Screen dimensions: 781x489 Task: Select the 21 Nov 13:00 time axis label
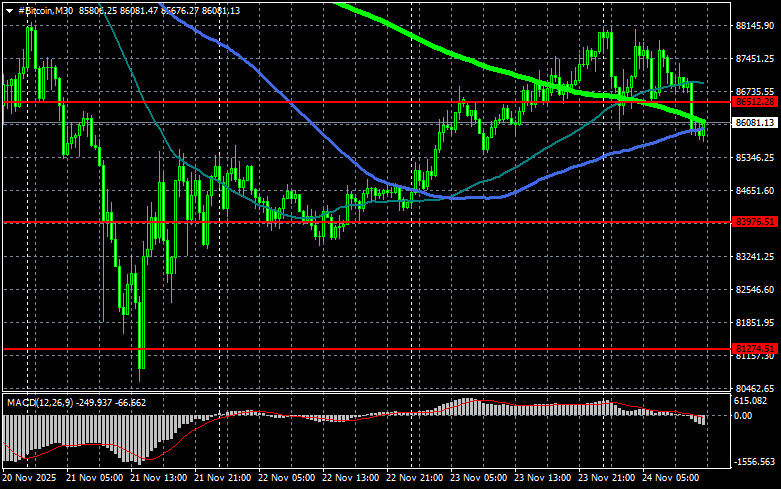(x=158, y=478)
